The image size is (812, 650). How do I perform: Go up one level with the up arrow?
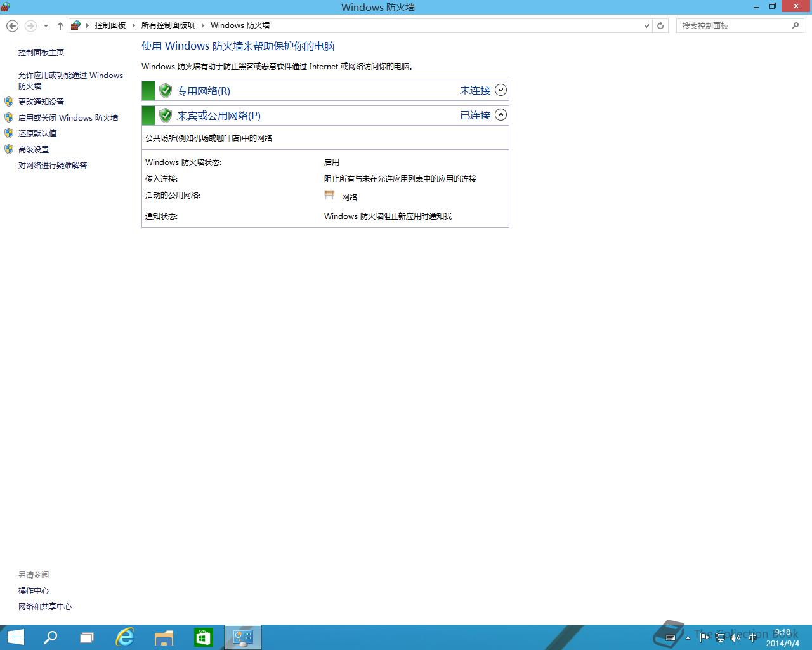tap(60, 25)
